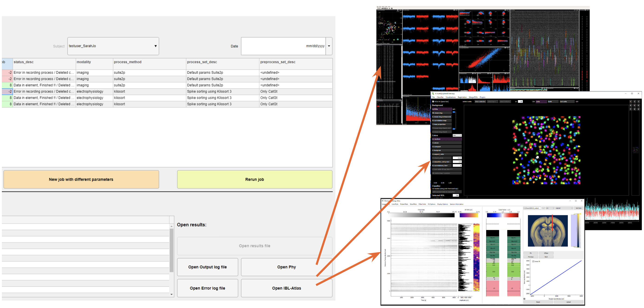Click upper handle of suite2p sat slider
The image size is (644, 308).
(454, 112)
